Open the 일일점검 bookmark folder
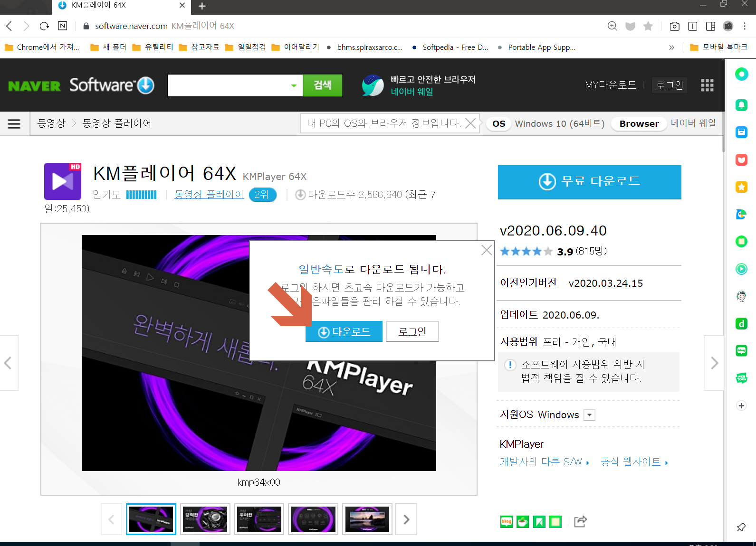756x546 pixels. [x=245, y=47]
